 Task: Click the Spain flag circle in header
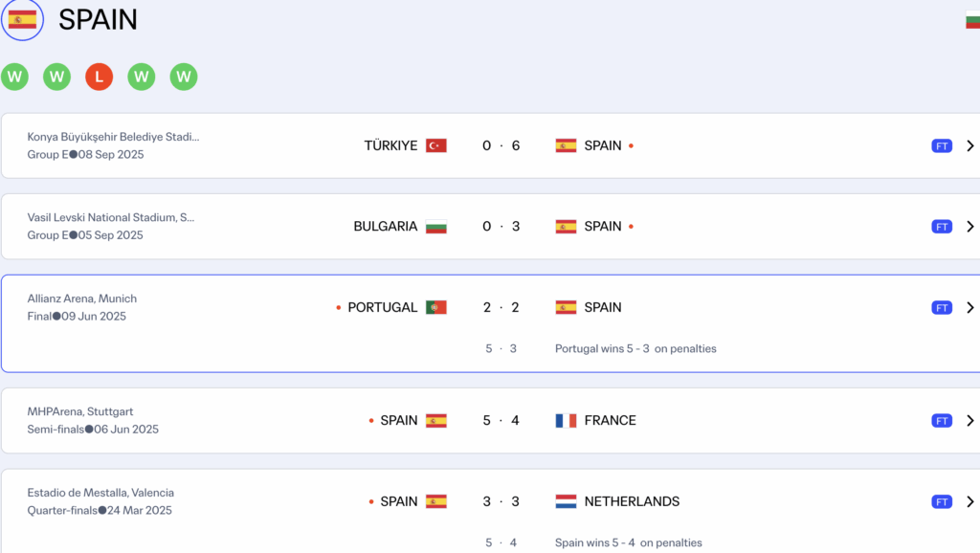22,19
